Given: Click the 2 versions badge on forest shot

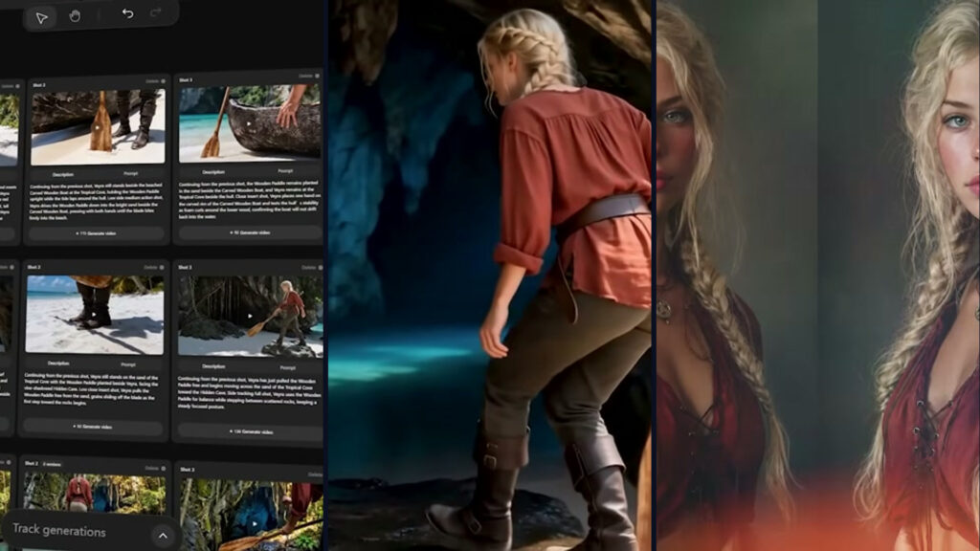Looking at the screenshot, I should coord(52,464).
